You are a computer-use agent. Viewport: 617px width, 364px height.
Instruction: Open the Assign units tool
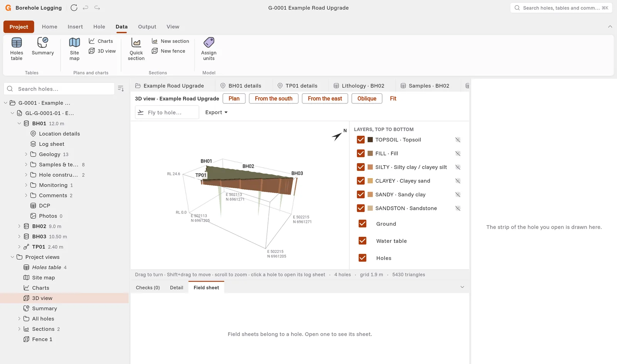click(x=209, y=49)
